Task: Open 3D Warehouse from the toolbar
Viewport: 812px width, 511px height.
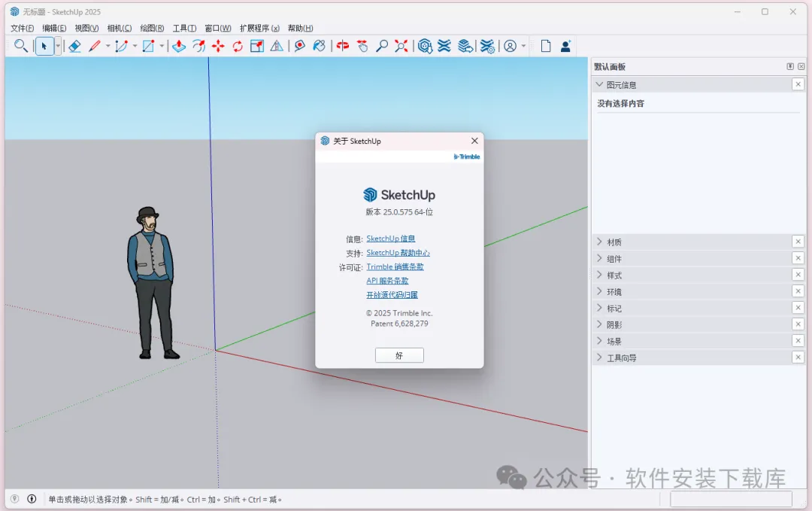Action: tap(425, 46)
